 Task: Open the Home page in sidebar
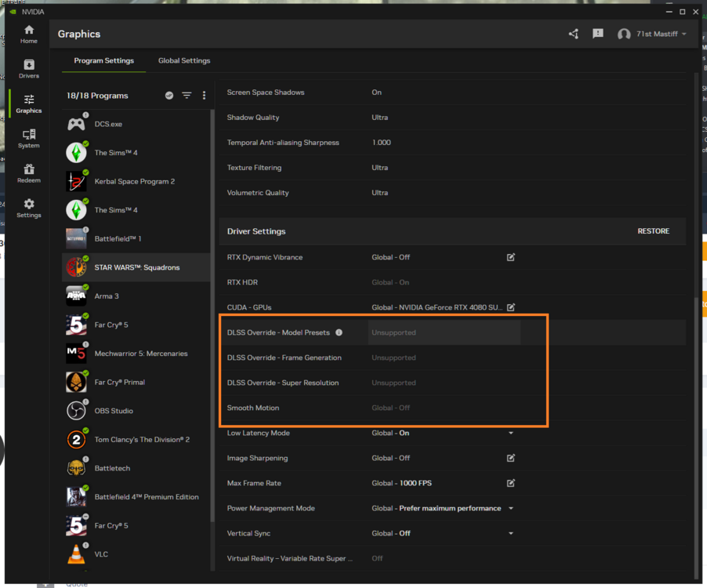click(x=29, y=34)
